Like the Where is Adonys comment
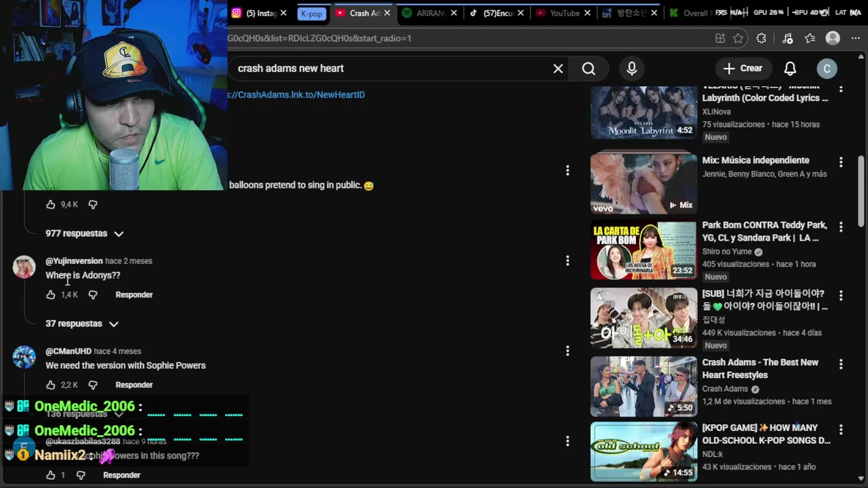 click(x=50, y=295)
